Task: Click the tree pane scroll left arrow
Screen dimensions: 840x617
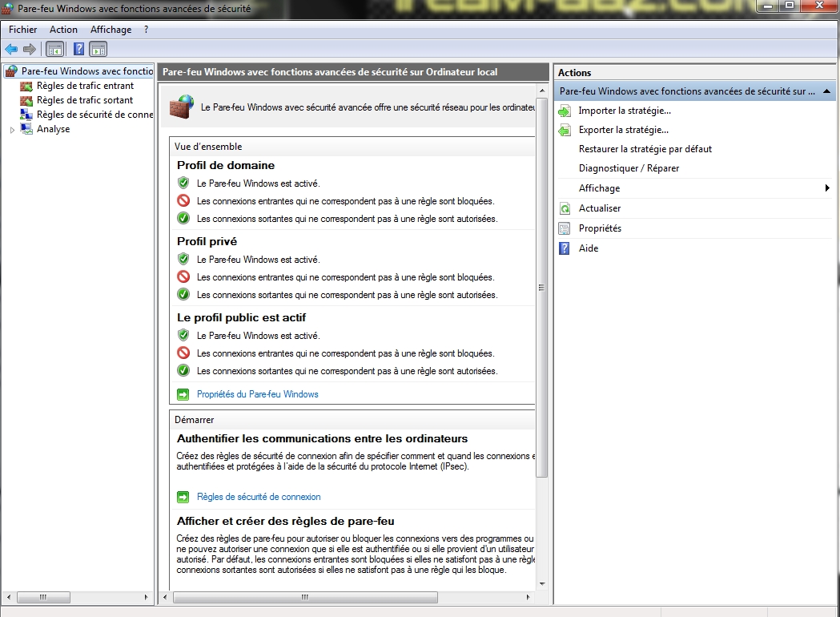Action: coord(9,597)
